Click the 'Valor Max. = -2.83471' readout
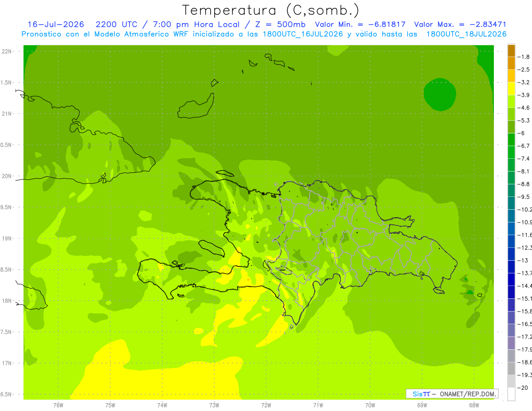Screen dimensions: 532x411 click(460, 24)
